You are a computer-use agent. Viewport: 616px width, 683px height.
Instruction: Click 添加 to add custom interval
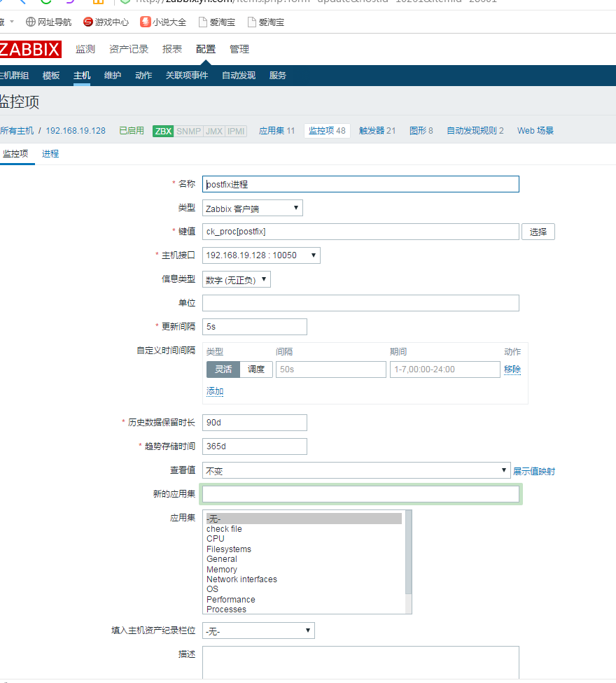click(215, 391)
